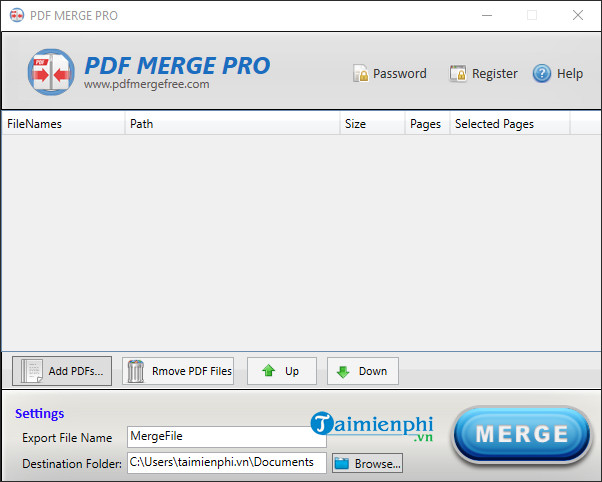Select the Pages column header
602x482 pixels.
click(426, 124)
